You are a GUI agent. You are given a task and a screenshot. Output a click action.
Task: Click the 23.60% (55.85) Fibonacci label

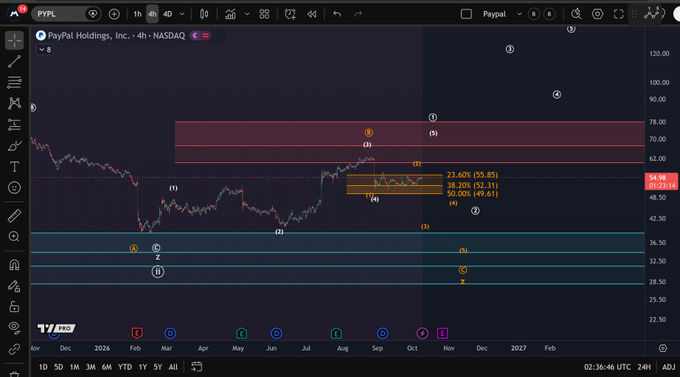pos(472,175)
